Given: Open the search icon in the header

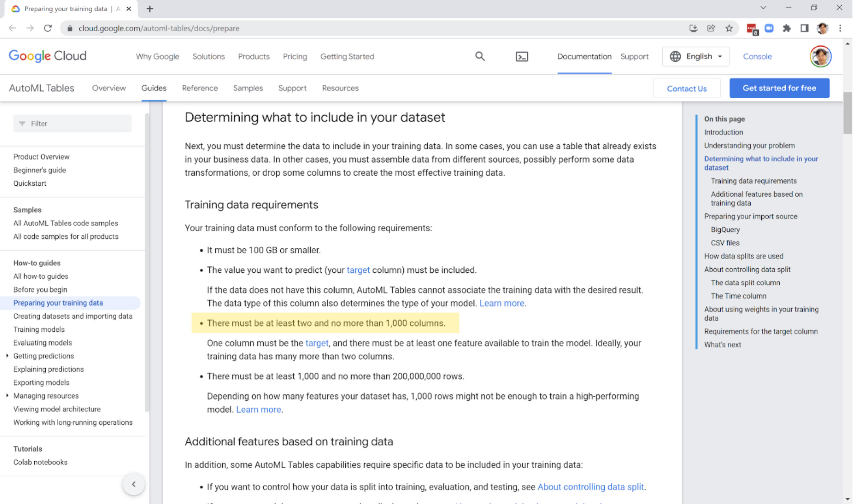Looking at the screenshot, I should (x=479, y=56).
